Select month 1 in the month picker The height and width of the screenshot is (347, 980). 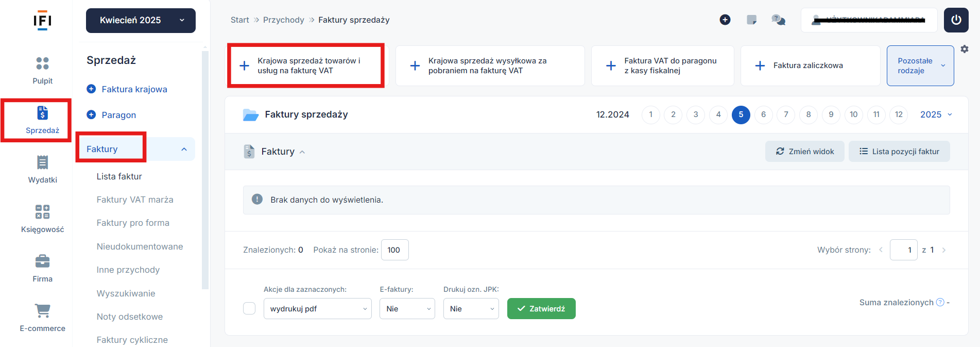point(651,114)
